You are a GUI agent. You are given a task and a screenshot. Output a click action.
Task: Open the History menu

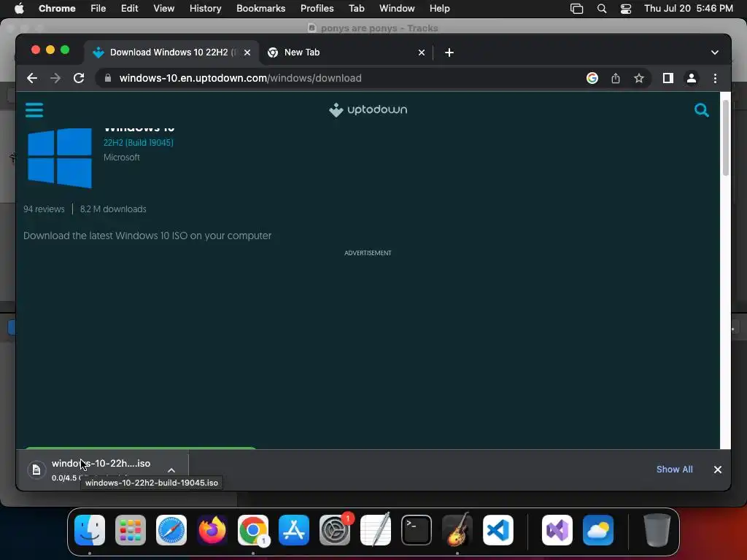pos(205,9)
